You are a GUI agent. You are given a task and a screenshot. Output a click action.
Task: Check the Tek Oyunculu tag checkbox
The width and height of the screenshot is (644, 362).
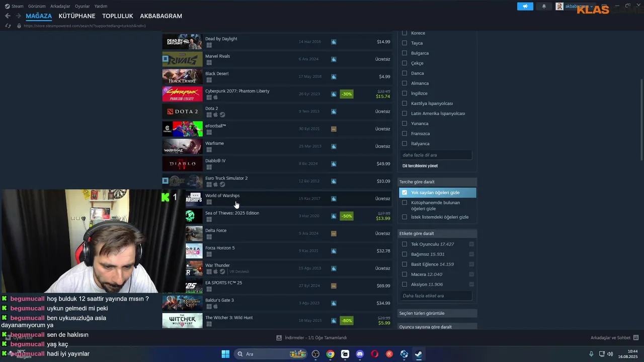point(405,244)
